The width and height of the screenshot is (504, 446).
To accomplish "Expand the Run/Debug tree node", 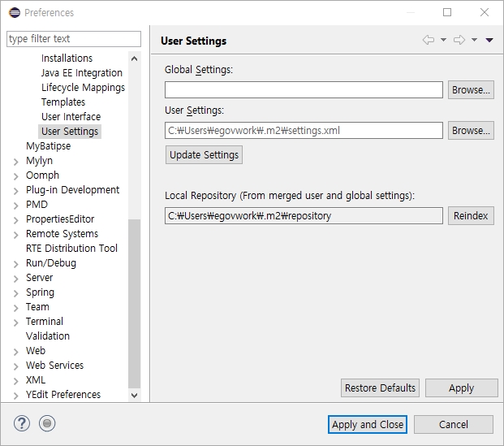I will click(16, 263).
